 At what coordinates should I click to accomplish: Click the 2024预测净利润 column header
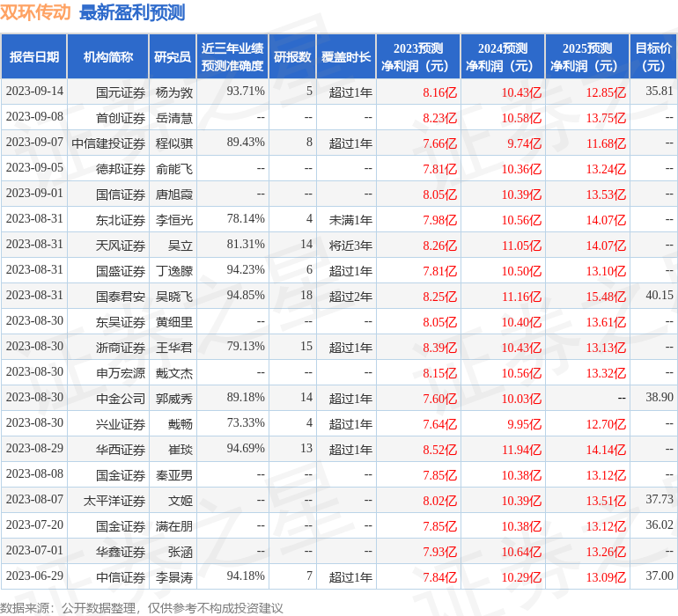503,56
